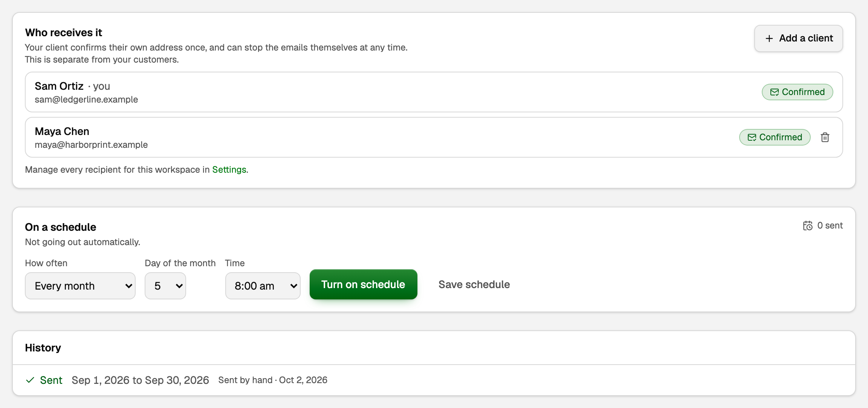Open the Time dropdown showing 8:00 am
This screenshot has height=408, width=868.
(263, 286)
